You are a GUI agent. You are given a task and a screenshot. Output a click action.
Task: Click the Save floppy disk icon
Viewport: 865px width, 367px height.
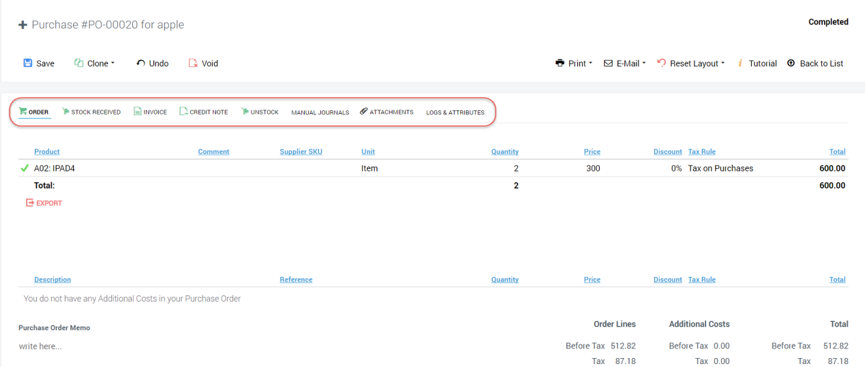[x=28, y=63]
